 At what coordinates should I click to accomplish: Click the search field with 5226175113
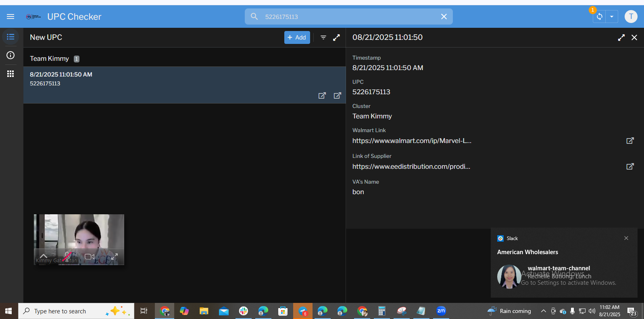click(347, 17)
